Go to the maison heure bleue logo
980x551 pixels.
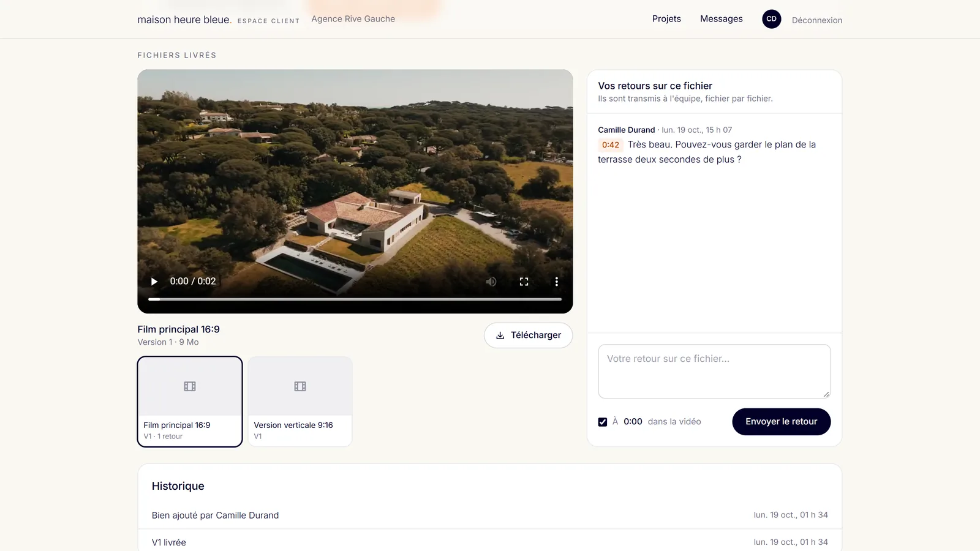[184, 20]
